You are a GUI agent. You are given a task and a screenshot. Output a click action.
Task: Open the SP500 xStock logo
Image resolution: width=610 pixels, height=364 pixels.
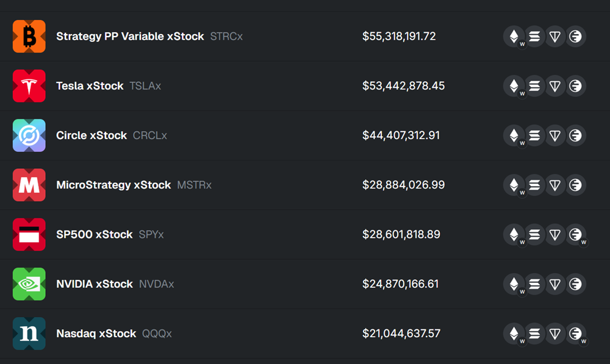[29, 235]
